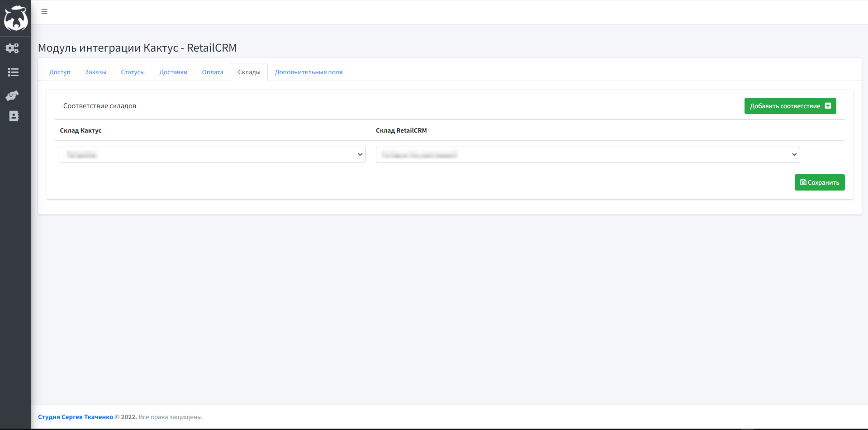The height and width of the screenshot is (430, 868).
Task: Click the Добавить соответствие button
Action: coord(790,106)
